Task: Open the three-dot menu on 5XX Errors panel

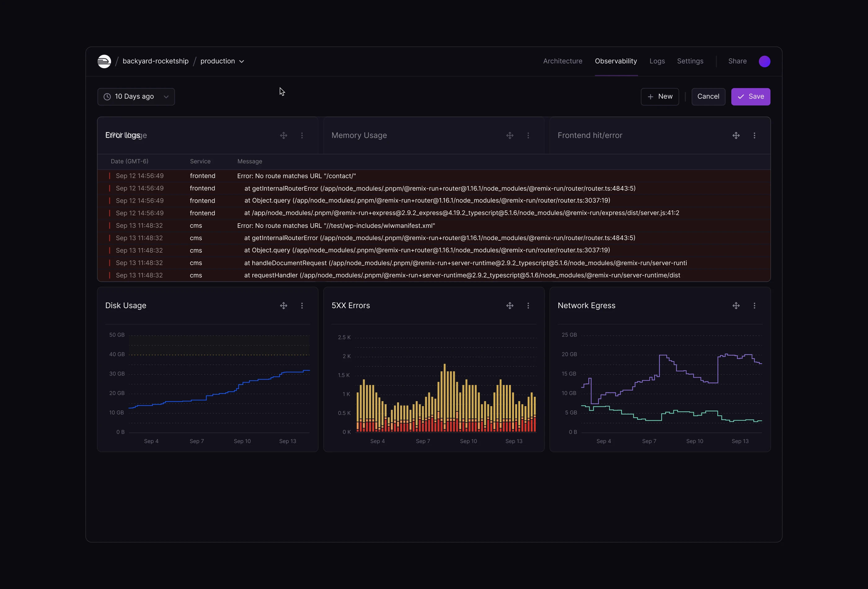Action: pos(528,306)
